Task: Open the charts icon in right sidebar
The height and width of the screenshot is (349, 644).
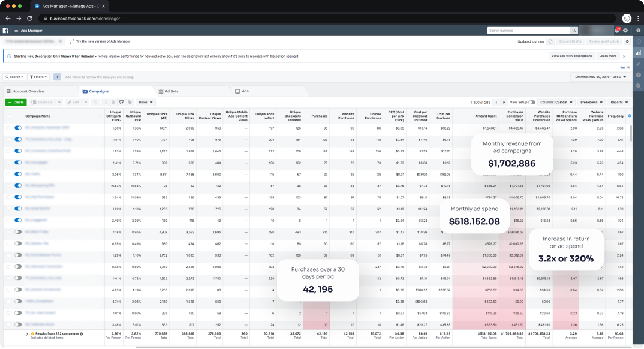Action: (638, 52)
